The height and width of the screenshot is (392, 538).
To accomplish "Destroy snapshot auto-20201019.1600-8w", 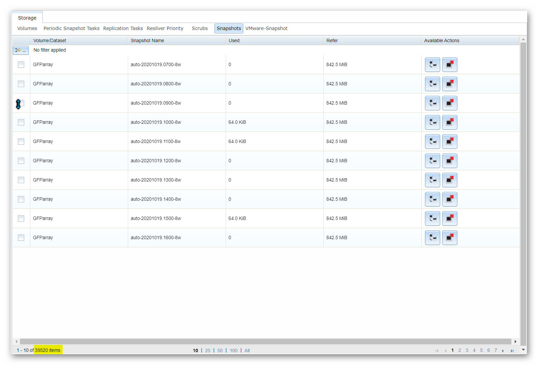I will (x=450, y=238).
